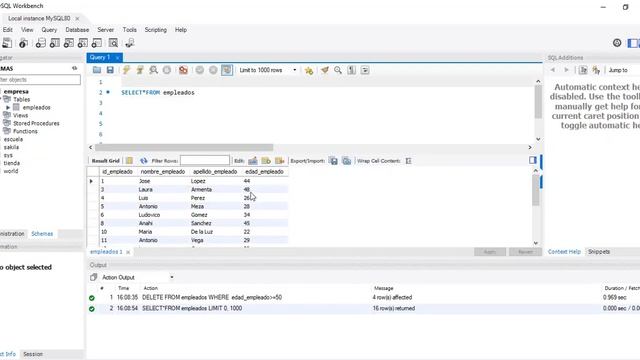640x360 pixels.
Task: Select the Stored Procedures tree node
Action: click(x=36, y=123)
